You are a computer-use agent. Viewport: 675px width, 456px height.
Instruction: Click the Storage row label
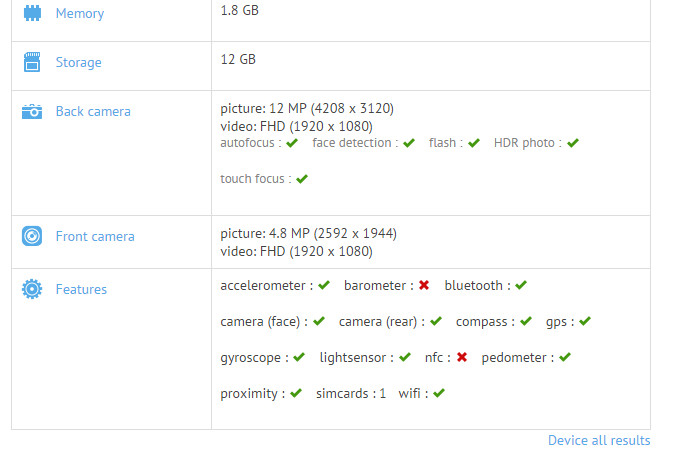(79, 62)
